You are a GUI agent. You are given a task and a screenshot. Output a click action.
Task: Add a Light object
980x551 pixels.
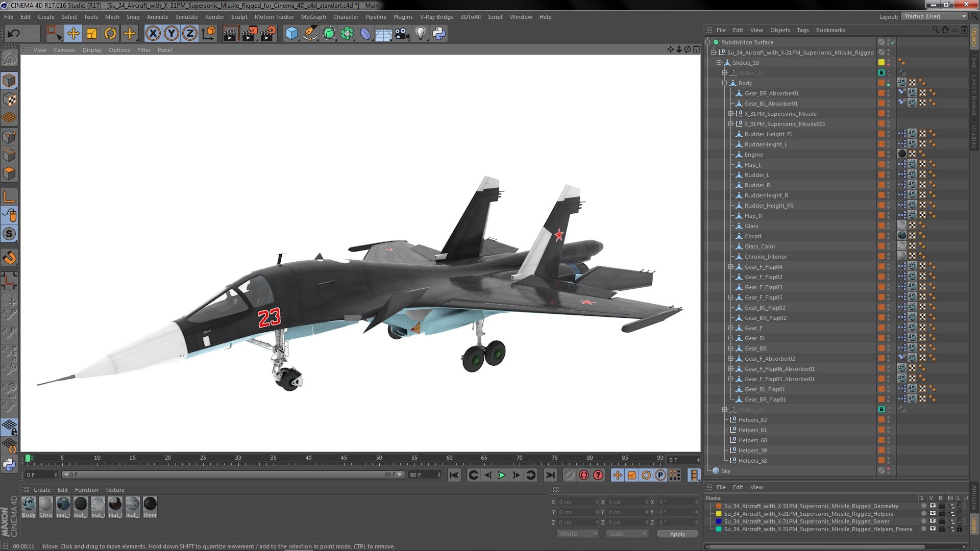point(421,34)
